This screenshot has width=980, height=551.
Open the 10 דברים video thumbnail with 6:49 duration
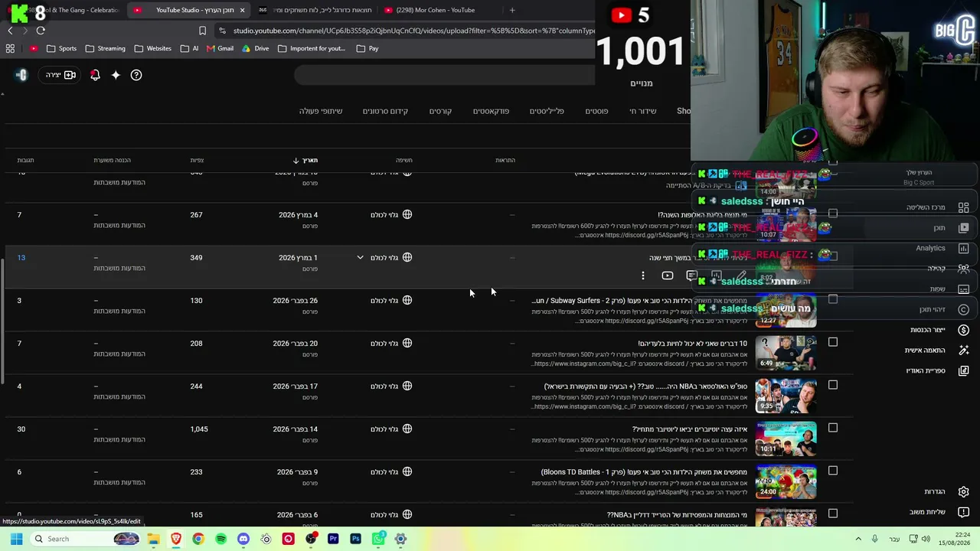[786, 353]
